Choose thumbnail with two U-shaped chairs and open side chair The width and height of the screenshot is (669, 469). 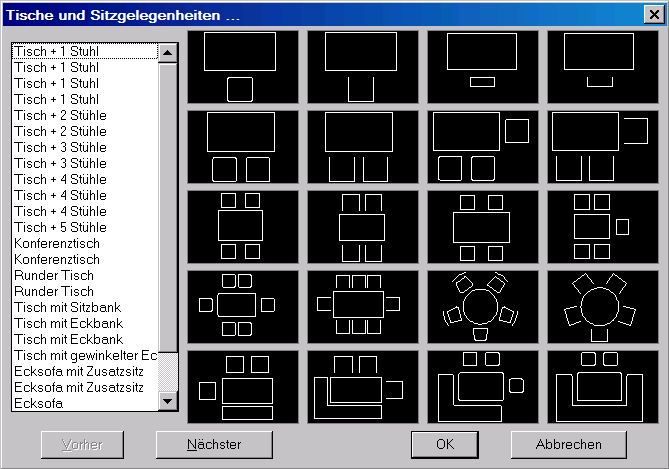[x=603, y=147]
